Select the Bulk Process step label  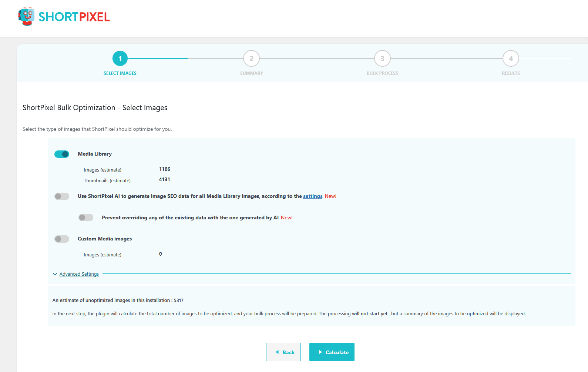pyautogui.click(x=382, y=73)
